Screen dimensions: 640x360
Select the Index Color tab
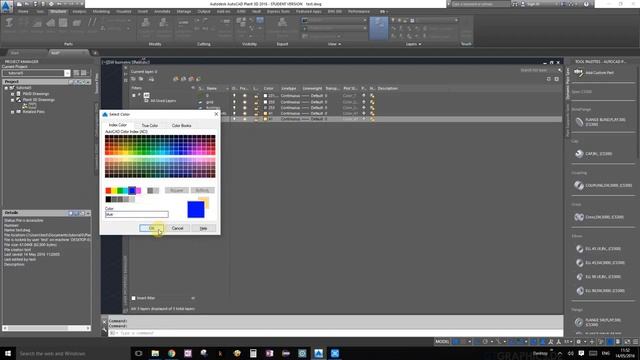118,125
